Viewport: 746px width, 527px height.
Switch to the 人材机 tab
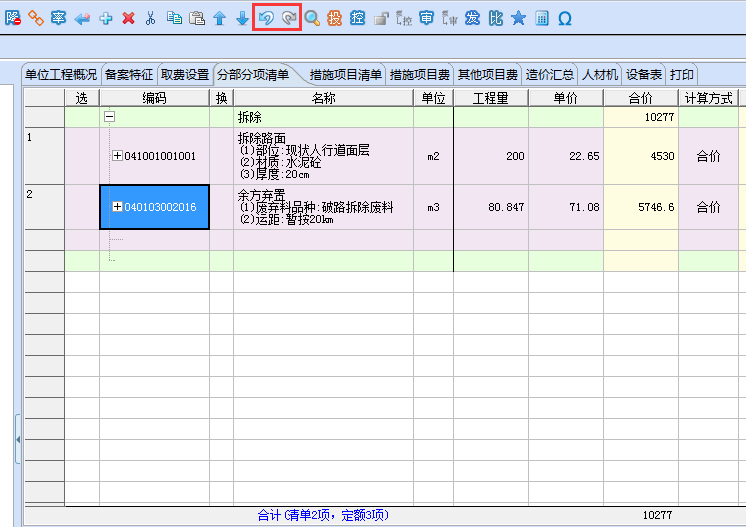(600, 75)
